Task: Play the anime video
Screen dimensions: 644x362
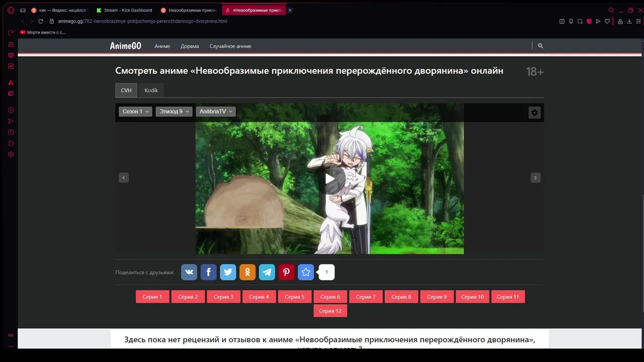Action: [x=330, y=178]
